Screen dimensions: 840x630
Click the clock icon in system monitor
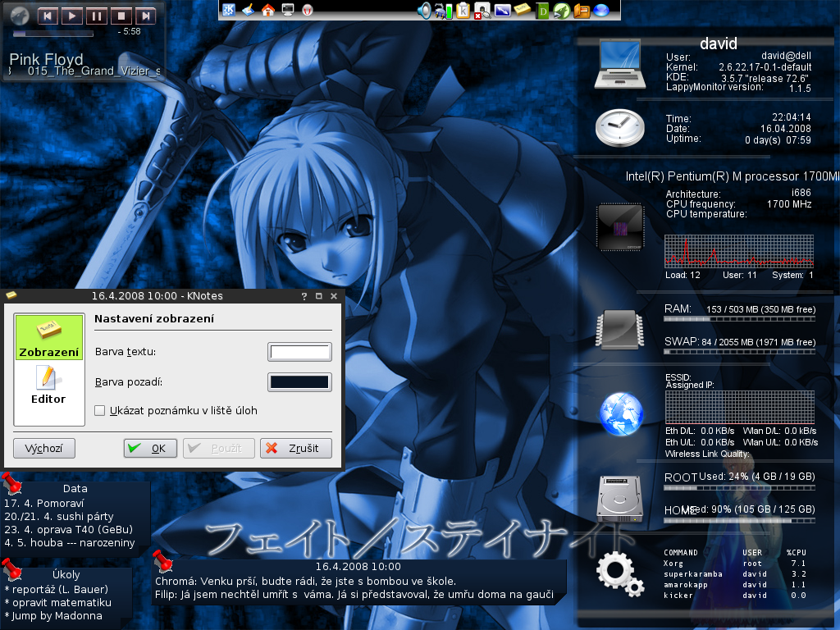[x=620, y=127]
